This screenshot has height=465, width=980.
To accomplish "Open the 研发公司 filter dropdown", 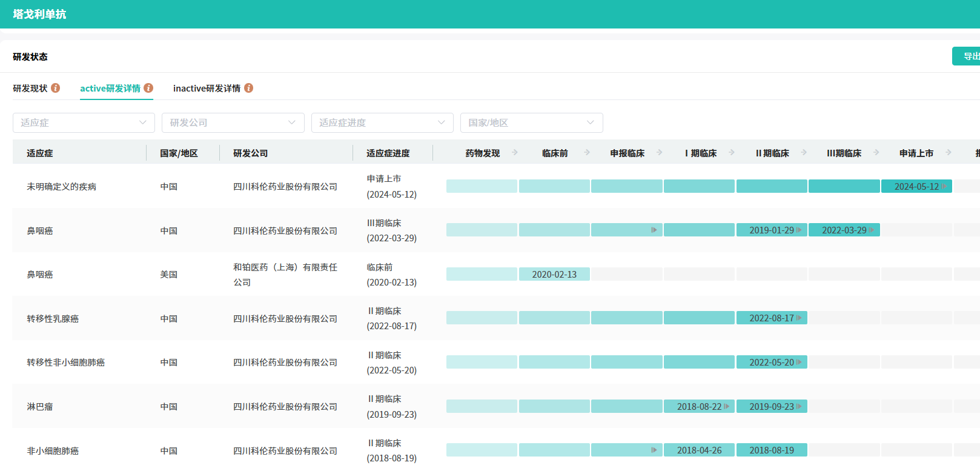I will [233, 122].
